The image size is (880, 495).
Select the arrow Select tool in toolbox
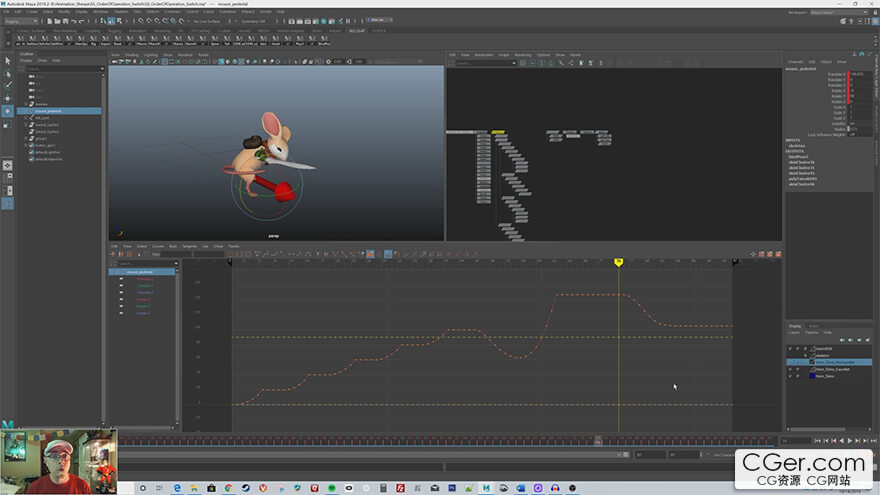(8, 60)
